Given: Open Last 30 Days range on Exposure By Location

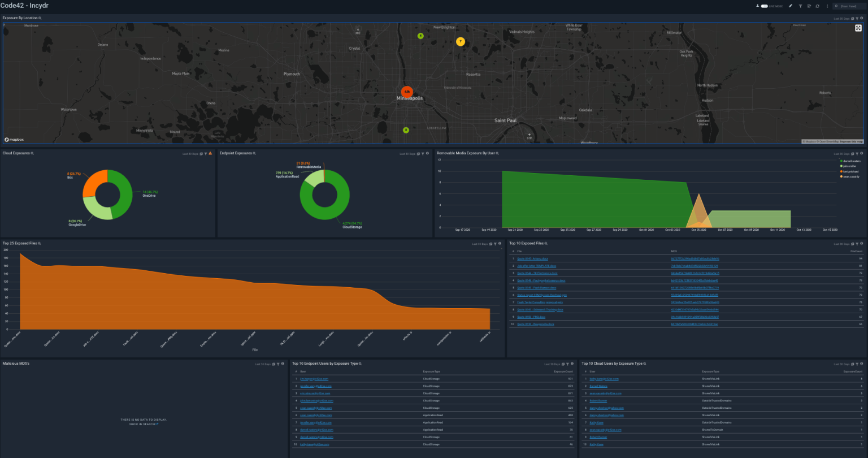Looking at the screenshot, I should [842, 19].
